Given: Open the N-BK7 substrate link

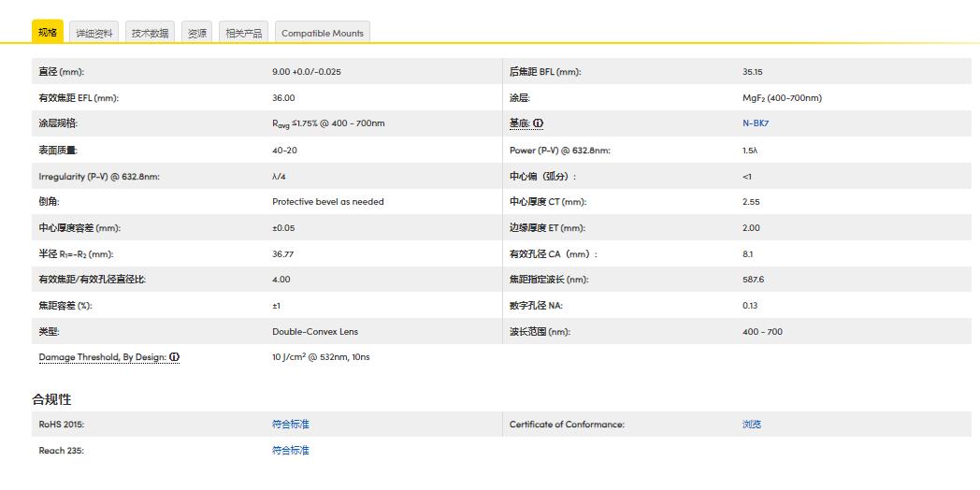Looking at the screenshot, I should 756,123.
